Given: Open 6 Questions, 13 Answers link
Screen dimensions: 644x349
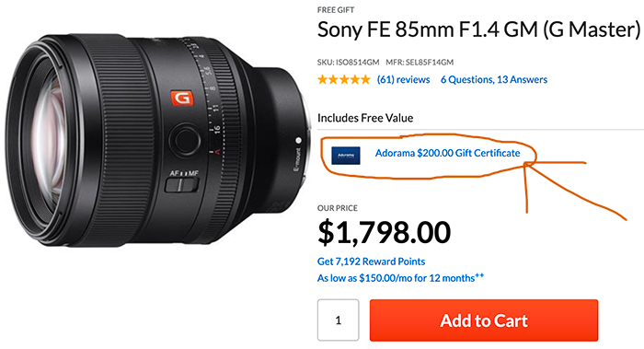Looking at the screenshot, I should (x=494, y=80).
